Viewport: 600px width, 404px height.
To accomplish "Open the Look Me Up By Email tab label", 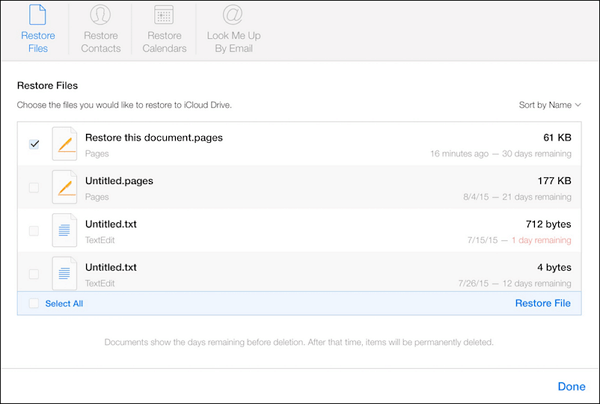I will (232, 42).
